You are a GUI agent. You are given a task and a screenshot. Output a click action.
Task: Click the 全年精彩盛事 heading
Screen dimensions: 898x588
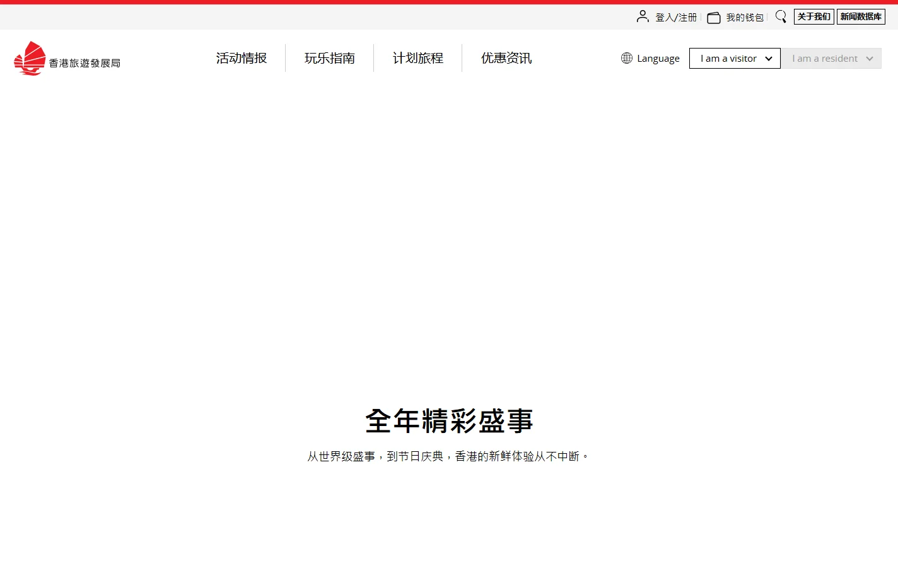click(x=449, y=420)
